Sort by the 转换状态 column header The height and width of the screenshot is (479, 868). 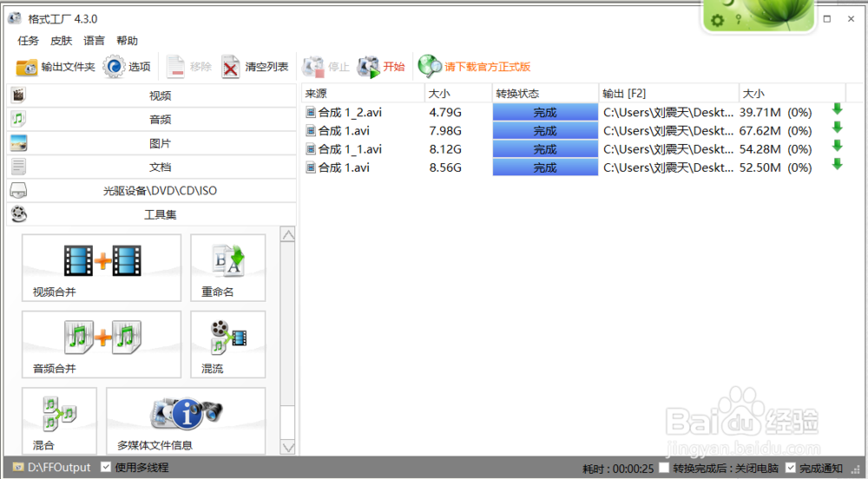click(x=545, y=94)
